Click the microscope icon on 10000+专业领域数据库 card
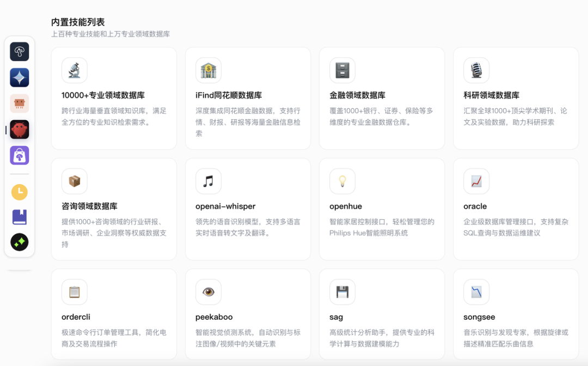Image resolution: width=588 pixels, height=366 pixels. point(74,70)
